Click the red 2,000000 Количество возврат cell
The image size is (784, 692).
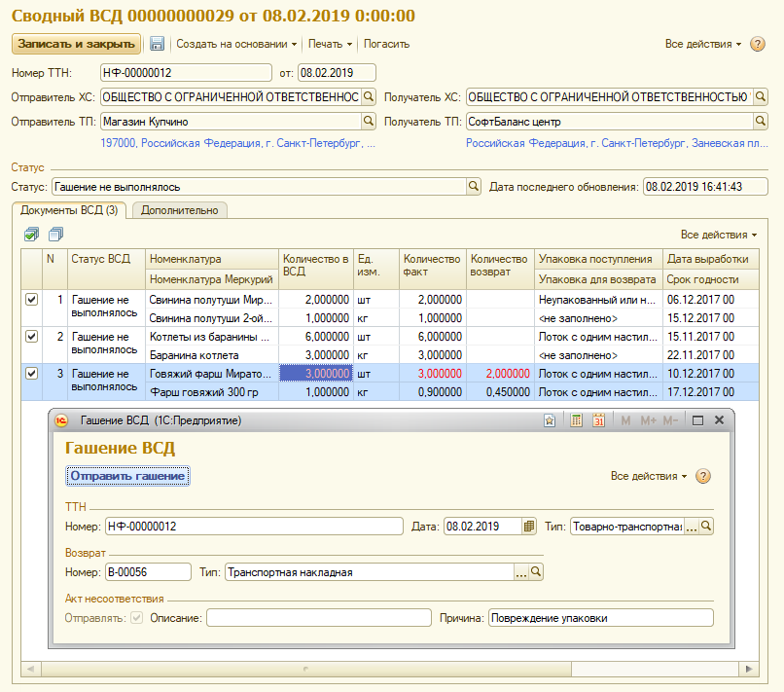[x=500, y=374]
